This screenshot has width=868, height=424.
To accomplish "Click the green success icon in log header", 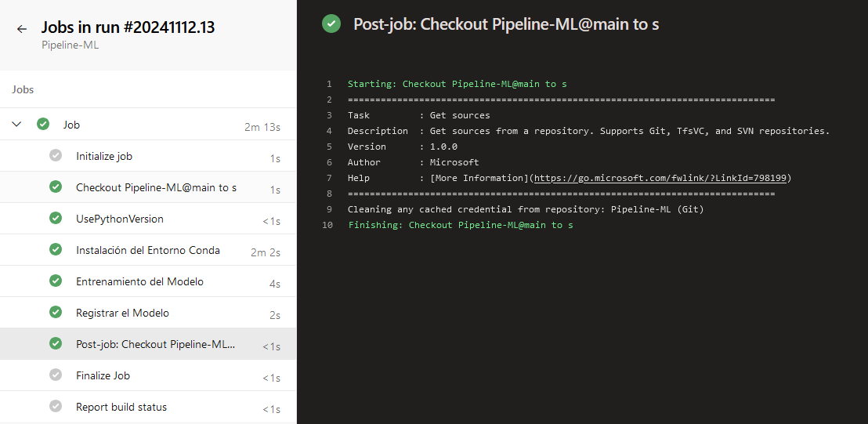I will coord(332,24).
